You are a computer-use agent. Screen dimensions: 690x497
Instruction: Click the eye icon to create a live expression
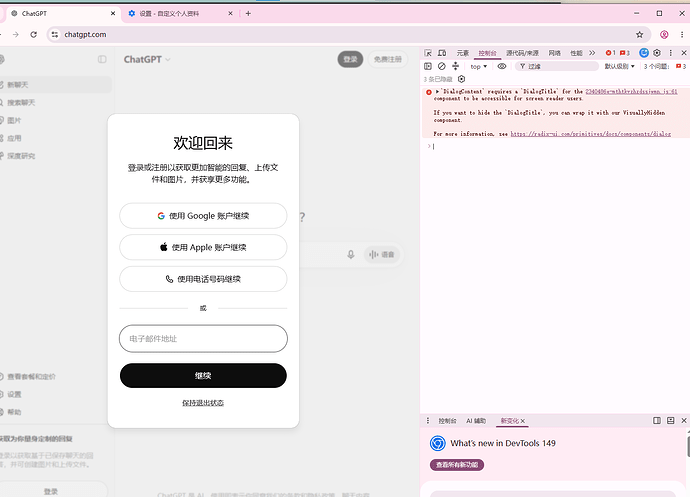(x=502, y=66)
